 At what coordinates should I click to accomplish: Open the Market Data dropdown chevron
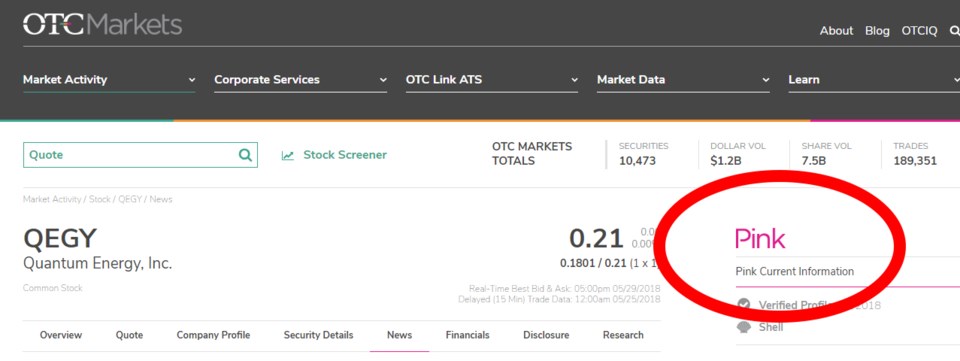765,80
